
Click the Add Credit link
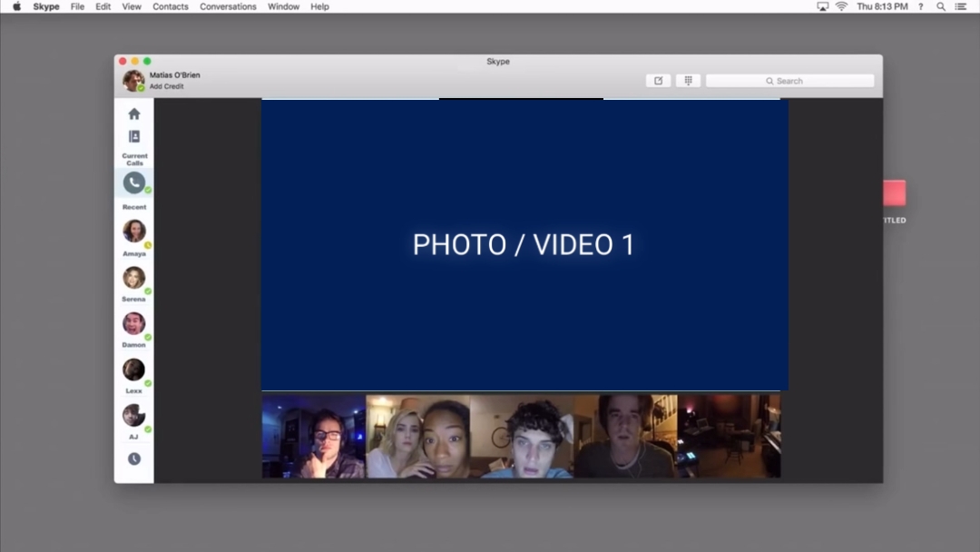[x=167, y=87]
